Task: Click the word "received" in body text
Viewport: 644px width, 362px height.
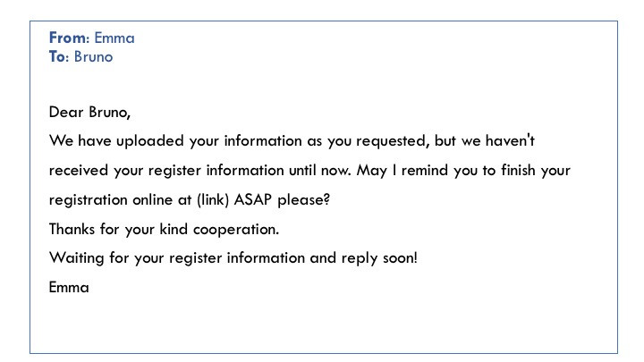Action: click(79, 171)
